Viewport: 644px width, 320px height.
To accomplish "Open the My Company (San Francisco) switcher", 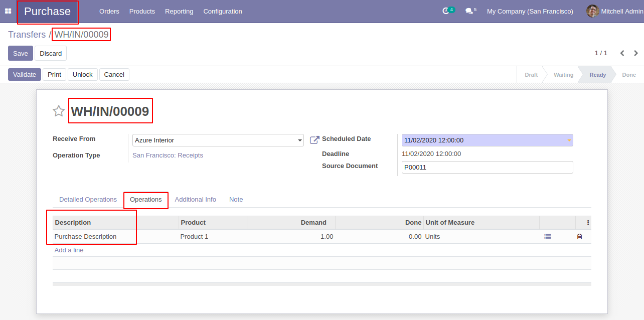I will (530, 11).
